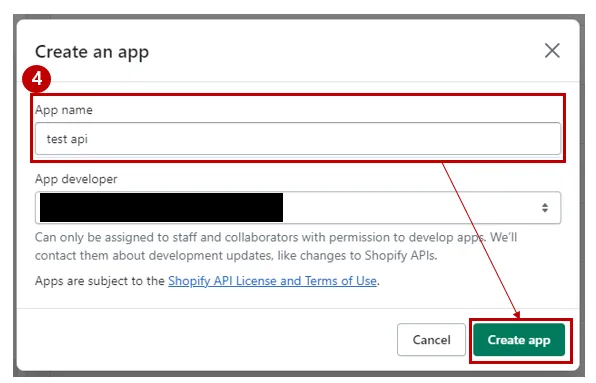Place cursor on "test api" text
The width and height of the screenshot is (596, 383).
(67, 139)
